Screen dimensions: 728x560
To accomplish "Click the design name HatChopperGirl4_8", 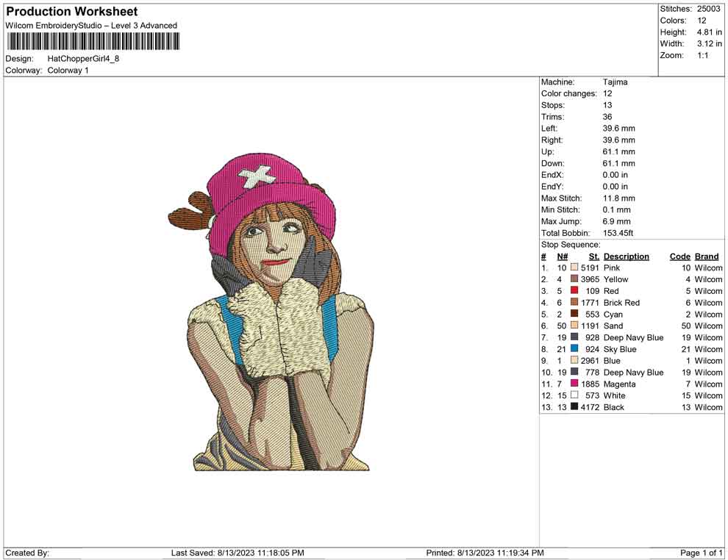I will pos(83,59).
